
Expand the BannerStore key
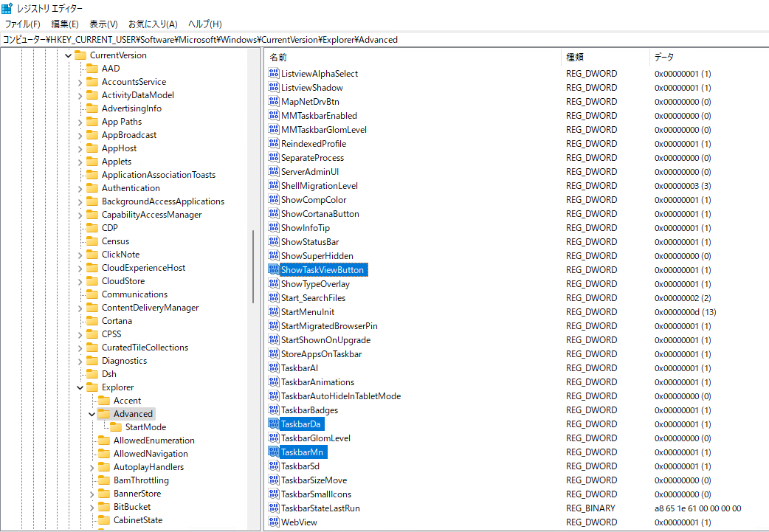[x=92, y=494]
